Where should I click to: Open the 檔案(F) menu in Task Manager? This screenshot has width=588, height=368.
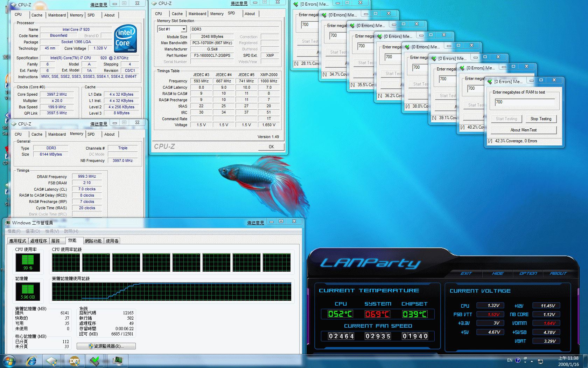pos(14,231)
